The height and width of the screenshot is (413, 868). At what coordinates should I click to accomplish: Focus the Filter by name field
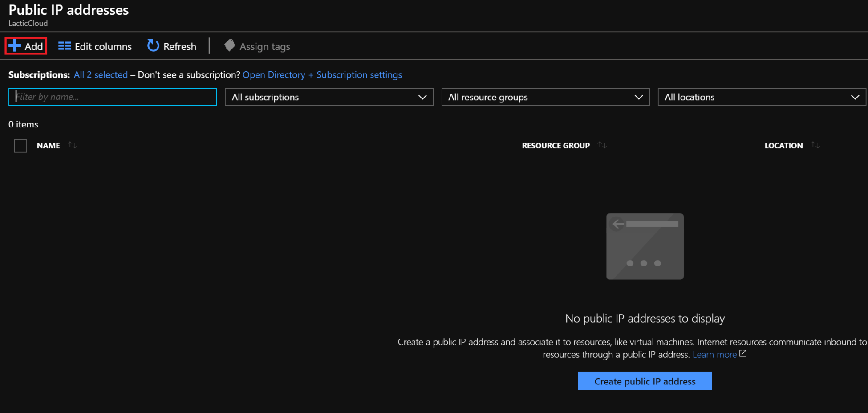pyautogui.click(x=113, y=97)
